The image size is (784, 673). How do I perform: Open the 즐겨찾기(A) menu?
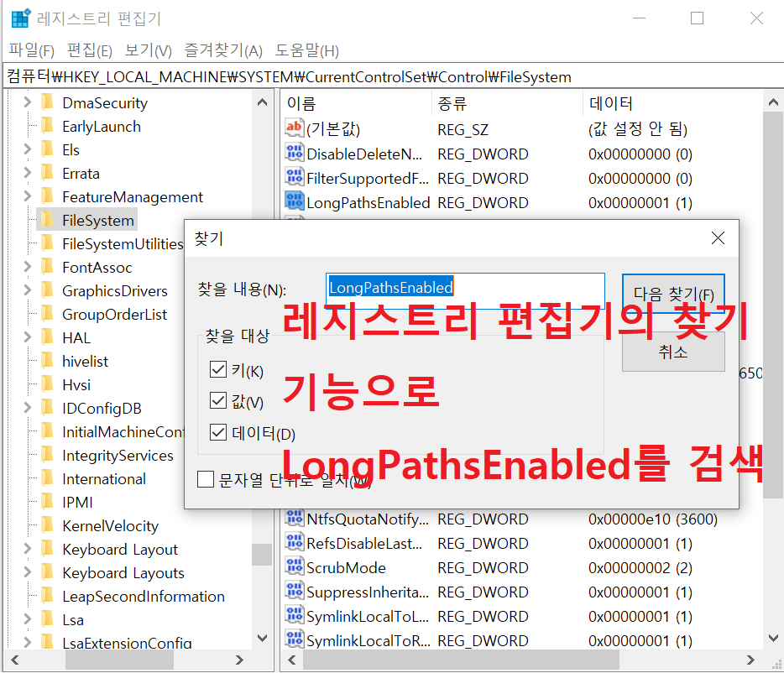point(223,50)
